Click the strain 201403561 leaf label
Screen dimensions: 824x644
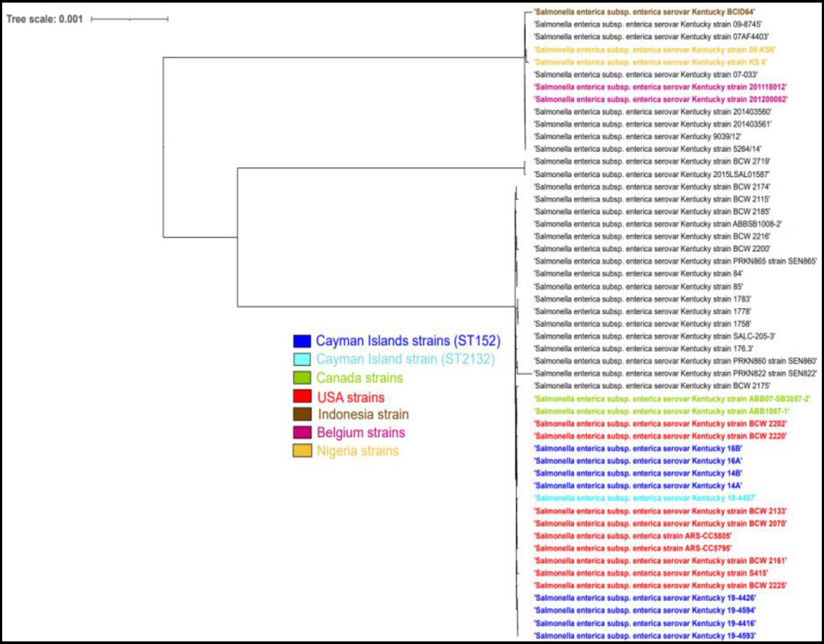coord(653,124)
